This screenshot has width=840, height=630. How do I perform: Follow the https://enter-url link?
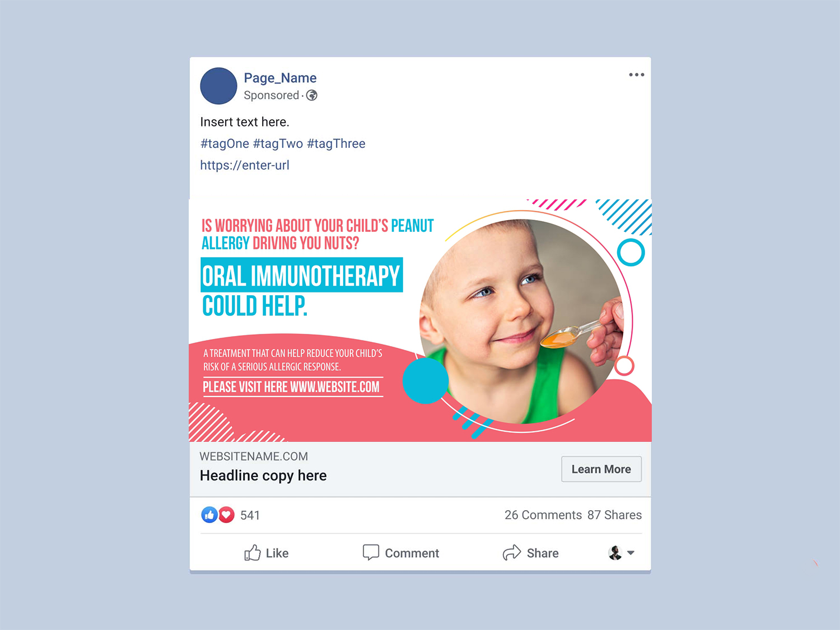pos(245,165)
